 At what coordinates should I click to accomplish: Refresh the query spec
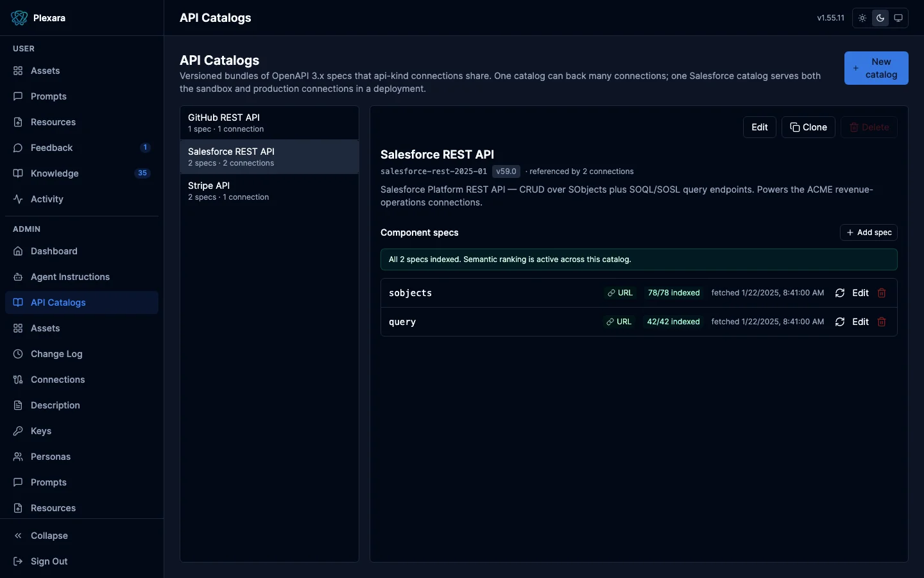pyautogui.click(x=840, y=322)
